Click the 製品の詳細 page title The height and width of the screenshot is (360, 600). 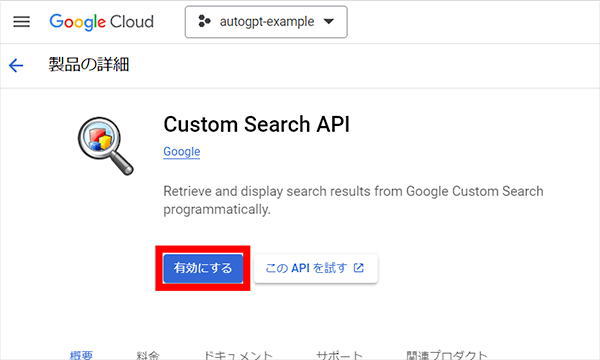(x=88, y=64)
